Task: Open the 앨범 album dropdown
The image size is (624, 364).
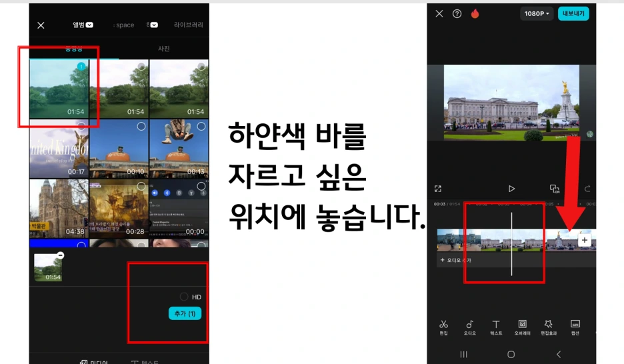Action: click(83, 25)
